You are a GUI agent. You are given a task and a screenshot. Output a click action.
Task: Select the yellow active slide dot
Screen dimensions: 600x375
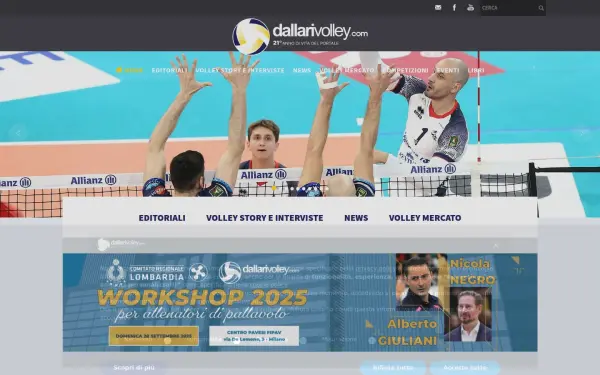pyautogui.click(x=274, y=188)
